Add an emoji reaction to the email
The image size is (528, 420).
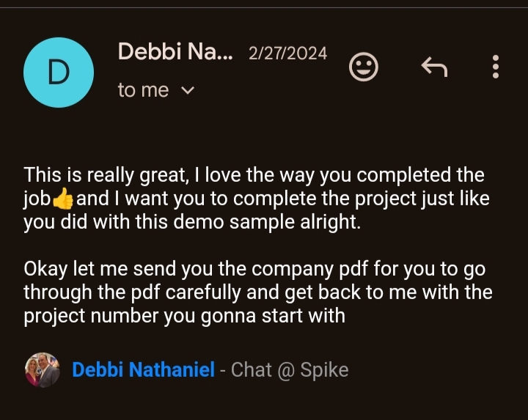click(364, 67)
